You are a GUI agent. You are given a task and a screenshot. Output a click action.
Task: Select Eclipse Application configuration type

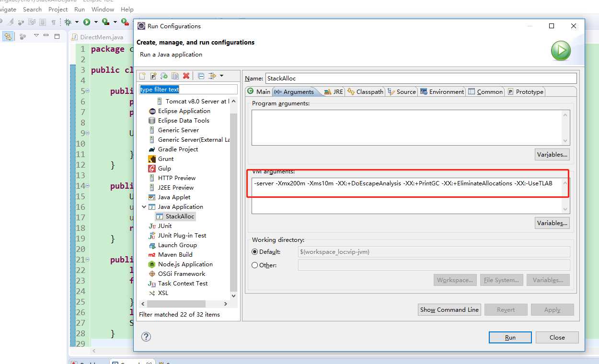click(184, 111)
